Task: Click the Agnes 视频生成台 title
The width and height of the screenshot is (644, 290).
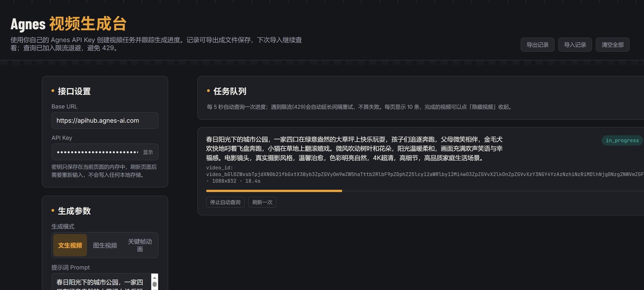Action: point(69,23)
